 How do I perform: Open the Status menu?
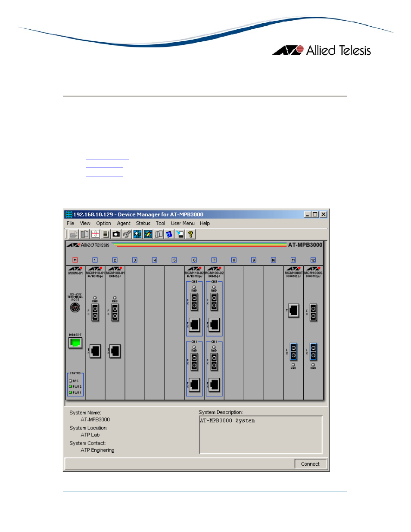143,224
